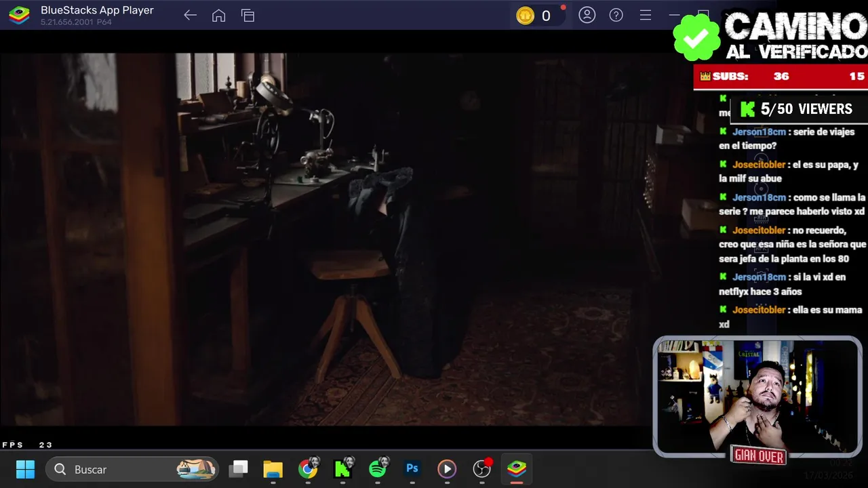Click the BlueStacks App Player title text
The height and width of the screenshot is (488, 868).
pyautogui.click(x=97, y=10)
